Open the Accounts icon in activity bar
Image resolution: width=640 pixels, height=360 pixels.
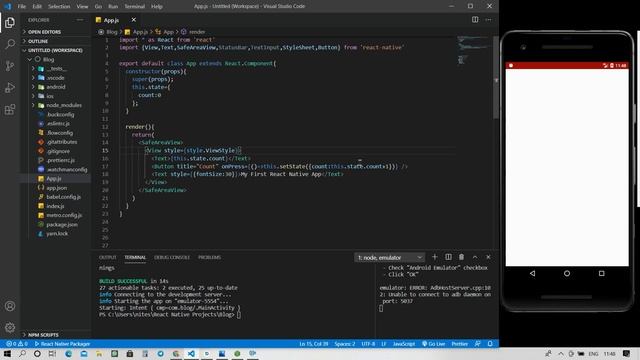(x=10, y=306)
